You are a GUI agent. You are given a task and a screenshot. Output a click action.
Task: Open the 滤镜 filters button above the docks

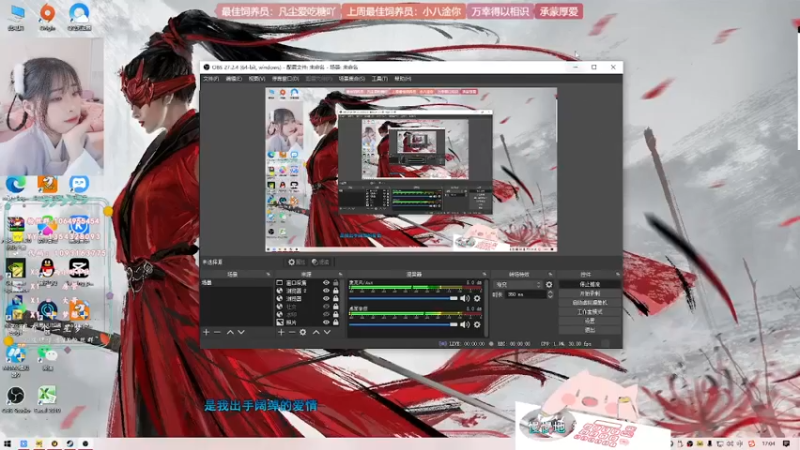320,262
